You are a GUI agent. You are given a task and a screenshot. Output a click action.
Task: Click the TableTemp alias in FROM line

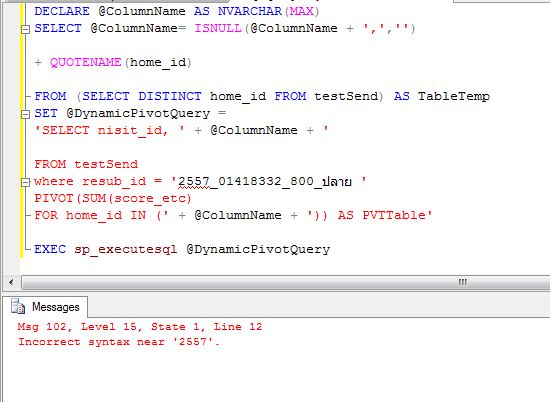(454, 96)
